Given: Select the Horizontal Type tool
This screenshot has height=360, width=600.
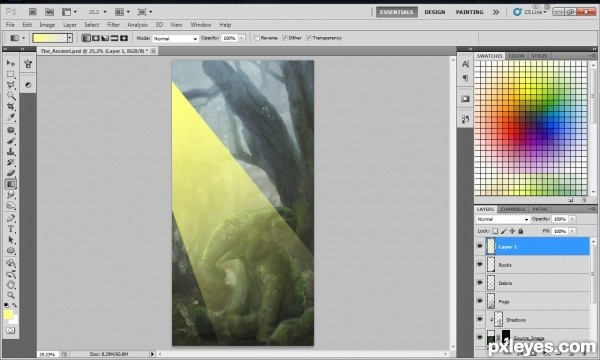Looking at the screenshot, I should click(x=11, y=229).
